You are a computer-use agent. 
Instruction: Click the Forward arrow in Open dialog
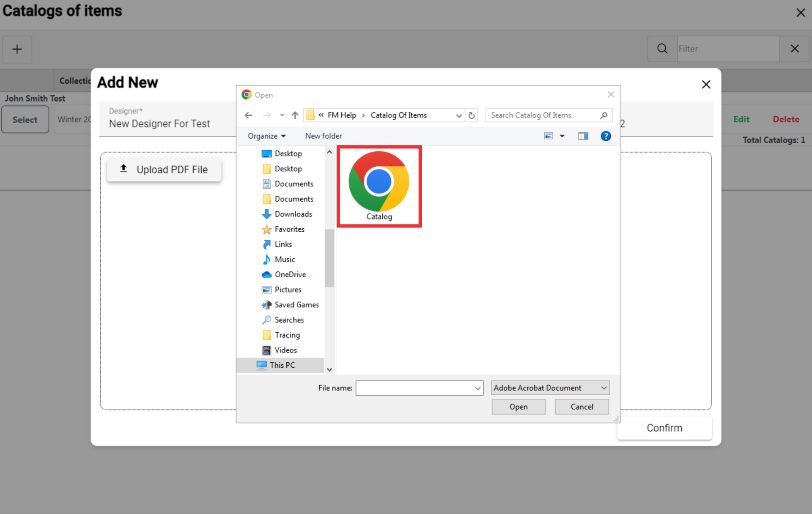pyautogui.click(x=267, y=115)
